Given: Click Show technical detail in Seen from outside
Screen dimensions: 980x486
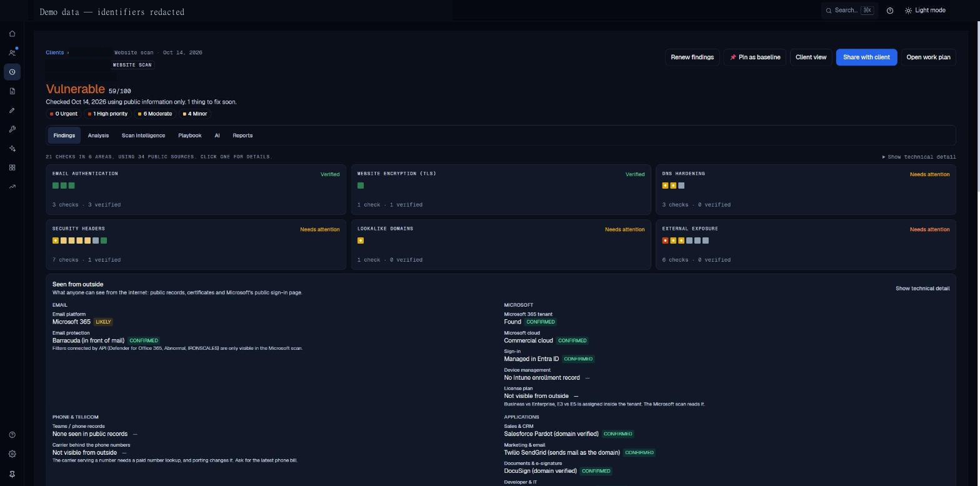Looking at the screenshot, I should click(922, 289).
